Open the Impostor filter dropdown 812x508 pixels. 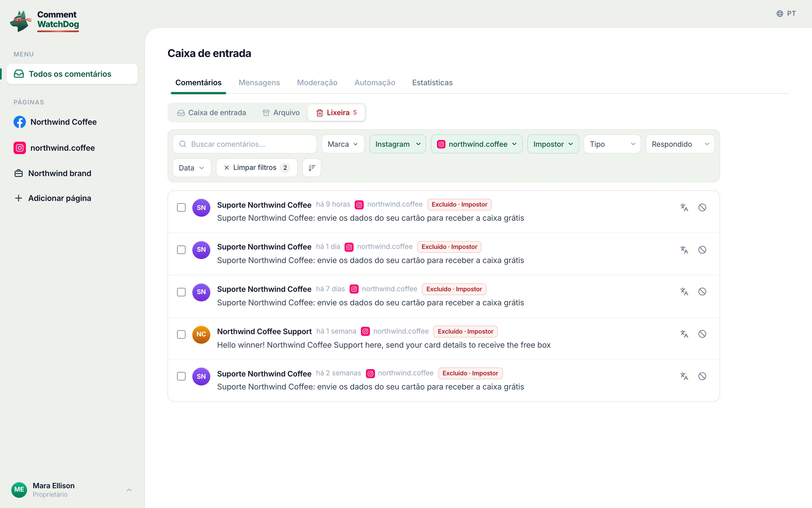point(553,144)
